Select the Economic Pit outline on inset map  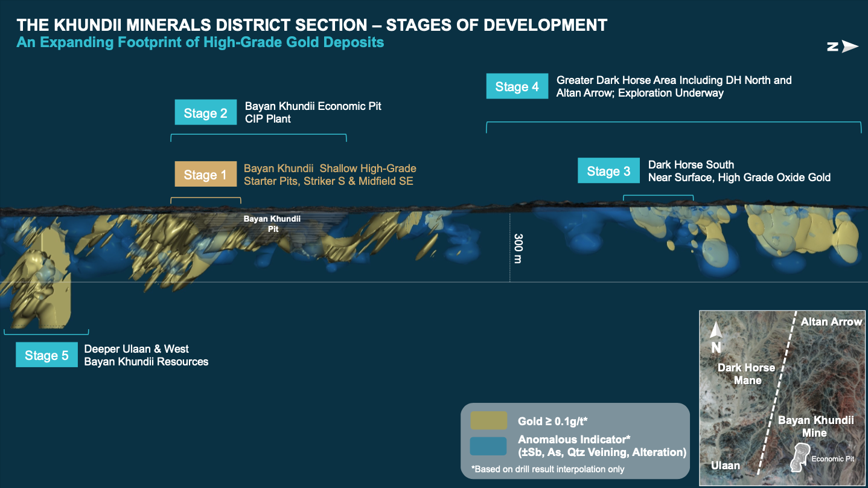[800, 457]
